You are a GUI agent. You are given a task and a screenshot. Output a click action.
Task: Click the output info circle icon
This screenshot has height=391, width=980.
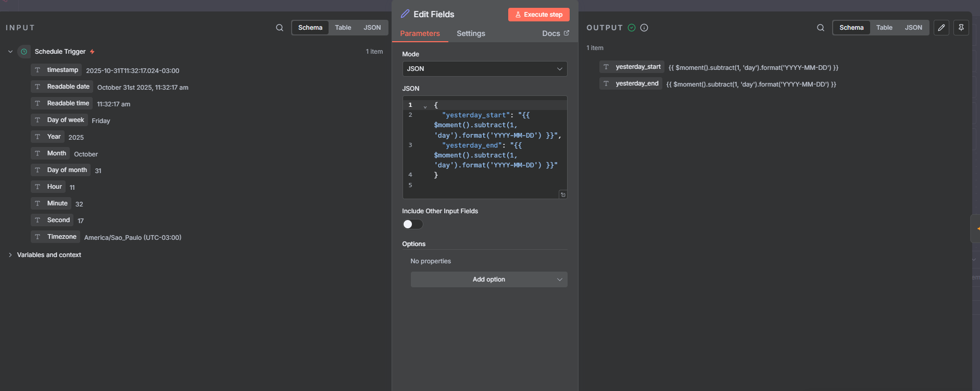[644, 28]
